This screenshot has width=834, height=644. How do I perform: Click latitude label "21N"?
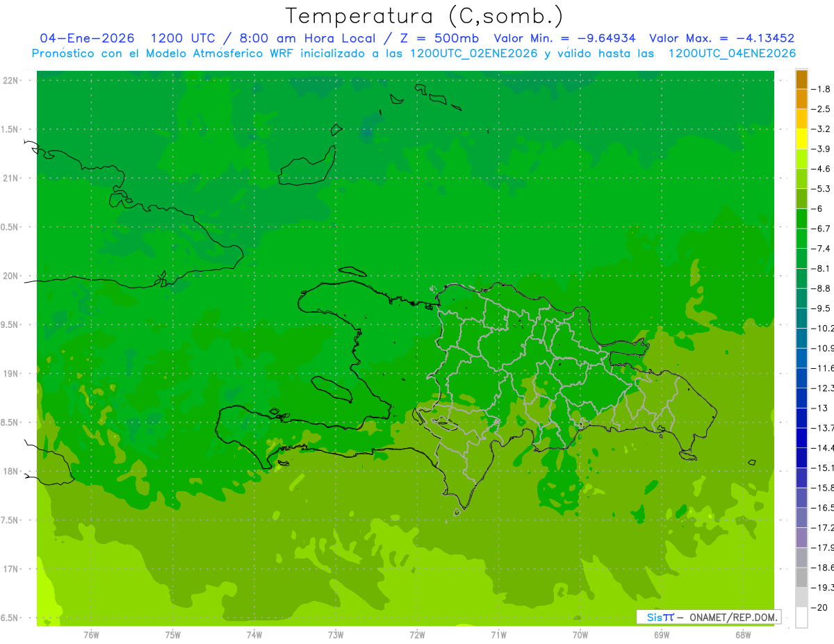10,178
